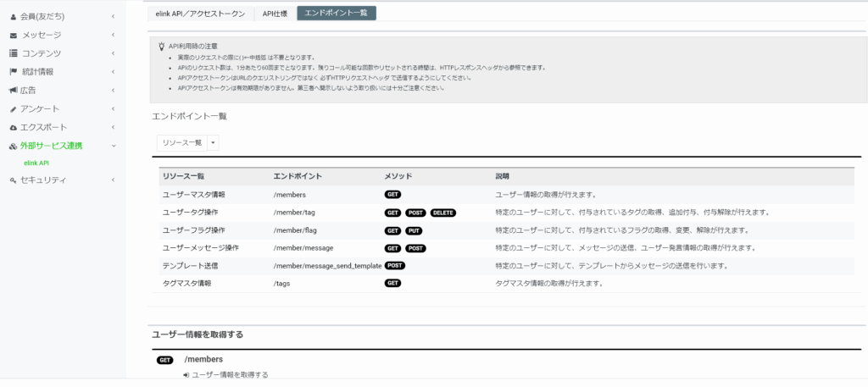
Task: Click the pencil icon beside アンケート
Action: coord(13,108)
